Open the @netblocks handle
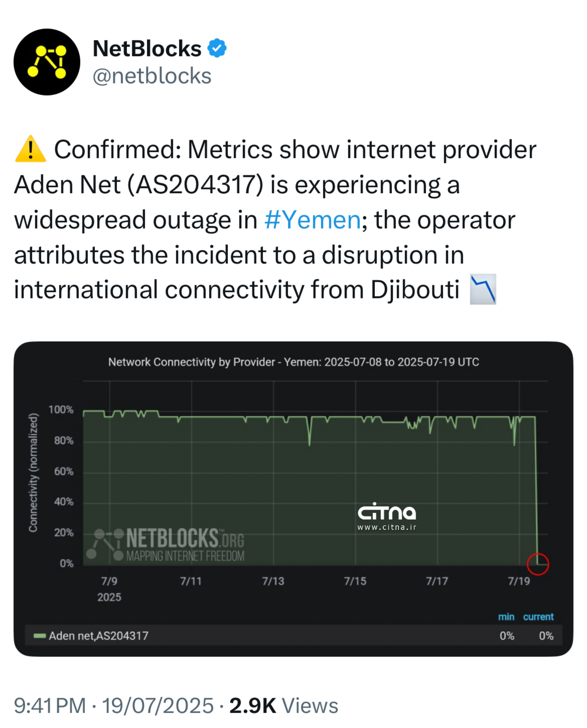Viewport: 587px width, 728px height. pos(152,76)
